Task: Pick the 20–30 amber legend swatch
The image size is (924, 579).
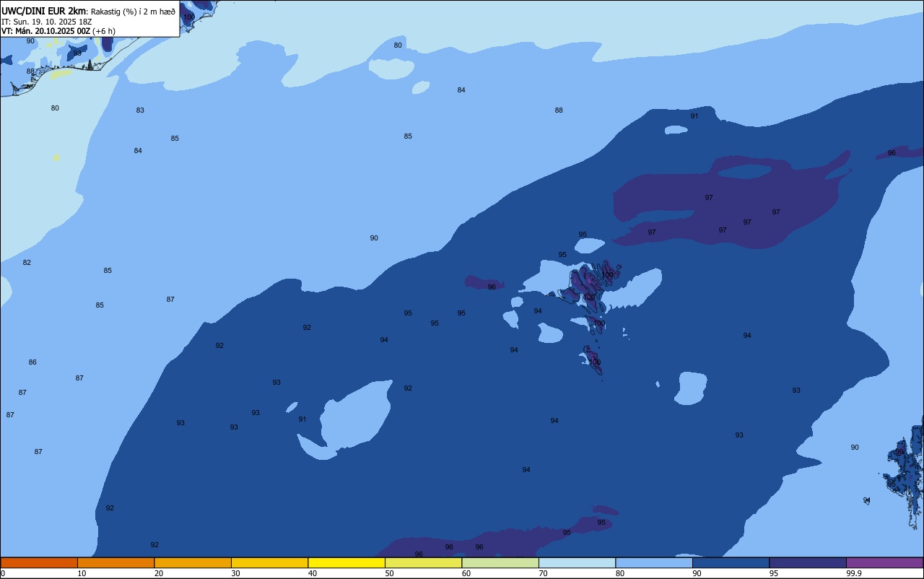Action: click(193, 562)
